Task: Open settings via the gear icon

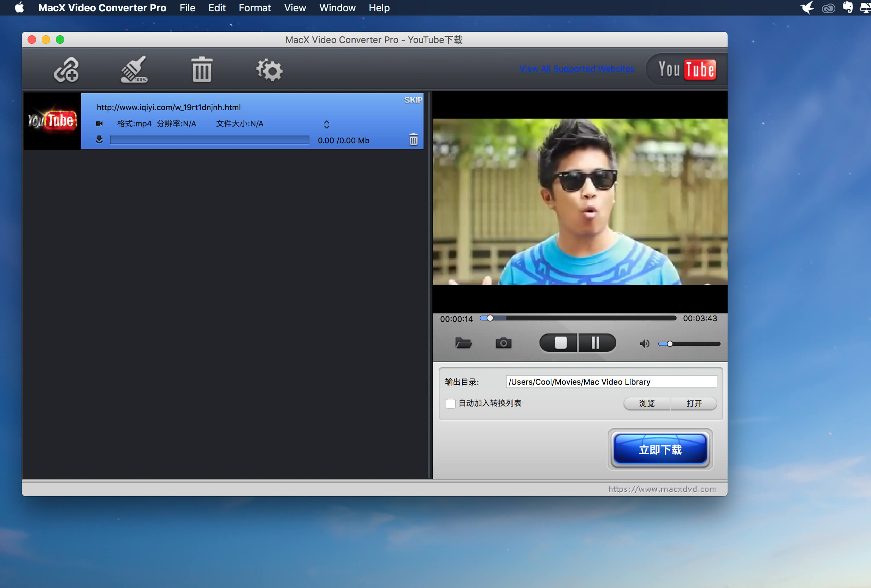Action: (x=269, y=70)
